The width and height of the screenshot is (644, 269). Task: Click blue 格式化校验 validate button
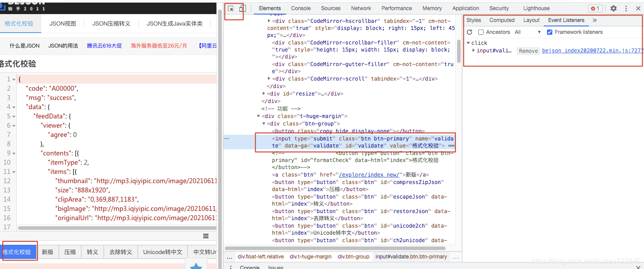click(x=18, y=252)
